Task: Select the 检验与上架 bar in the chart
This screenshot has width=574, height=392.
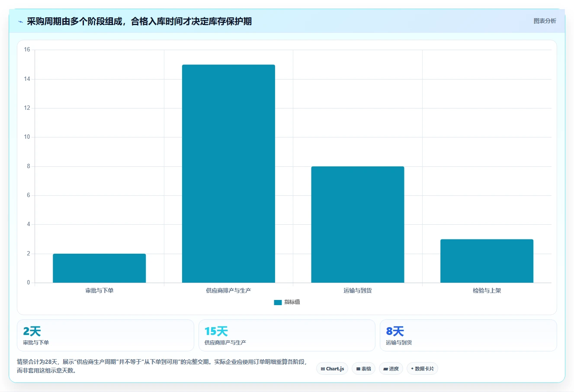Action: (x=487, y=261)
